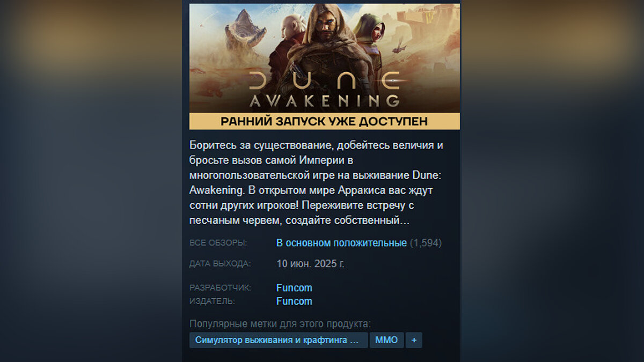This screenshot has height=362, width=644.
Task: Click the green-hooded character in artwork
Action: click(371, 40)
